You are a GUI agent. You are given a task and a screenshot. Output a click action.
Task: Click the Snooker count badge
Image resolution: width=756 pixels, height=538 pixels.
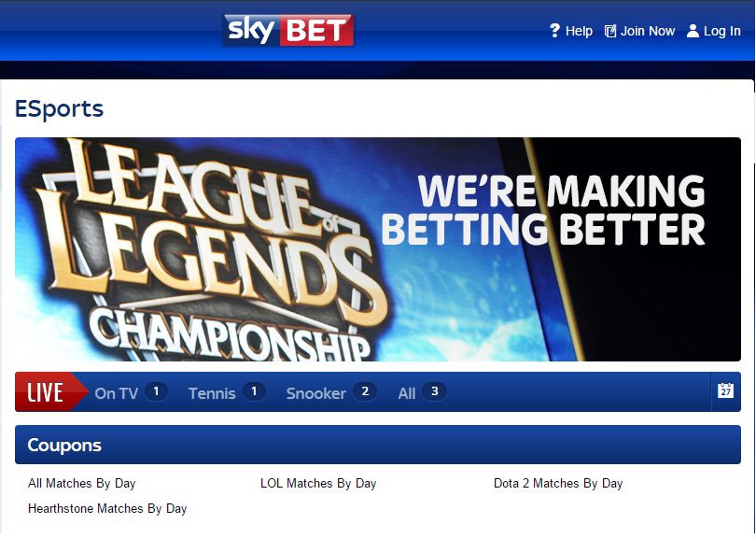(365, 391)
